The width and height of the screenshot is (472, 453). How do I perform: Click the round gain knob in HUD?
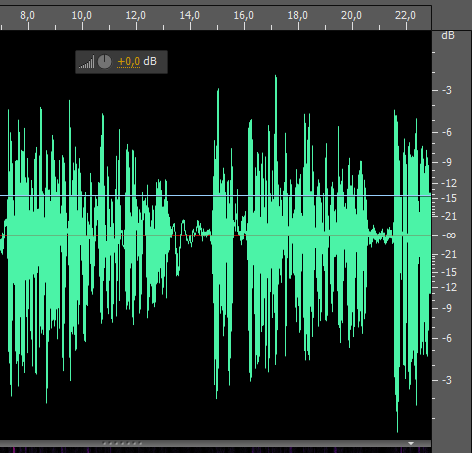tap(105, 62)
